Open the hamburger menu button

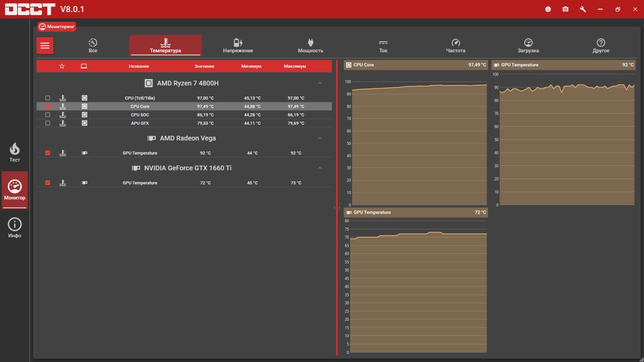[45, 45]
